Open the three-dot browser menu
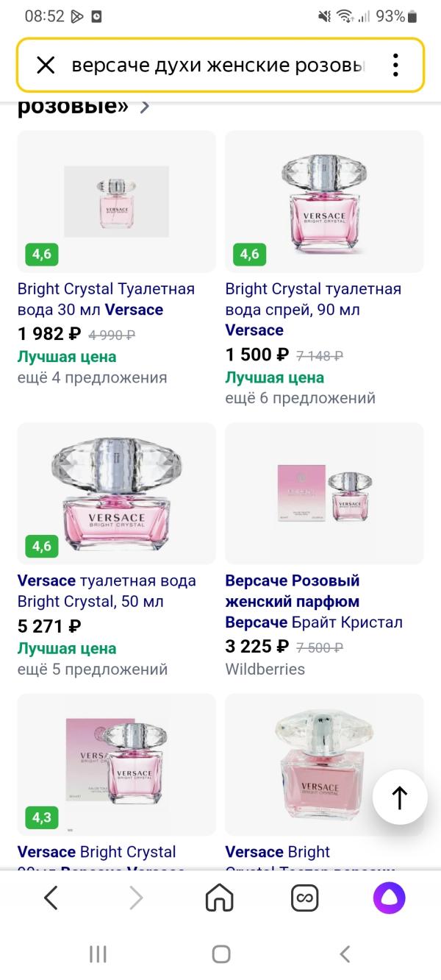The height and width of the screenshot is (980, 441). 395,65
